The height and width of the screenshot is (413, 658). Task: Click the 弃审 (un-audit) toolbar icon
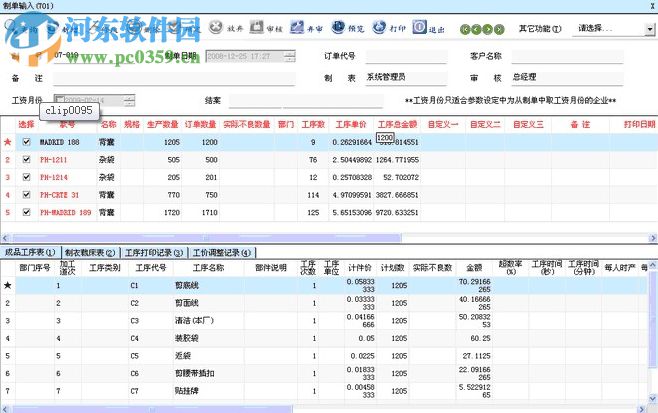tap(297, 27)
